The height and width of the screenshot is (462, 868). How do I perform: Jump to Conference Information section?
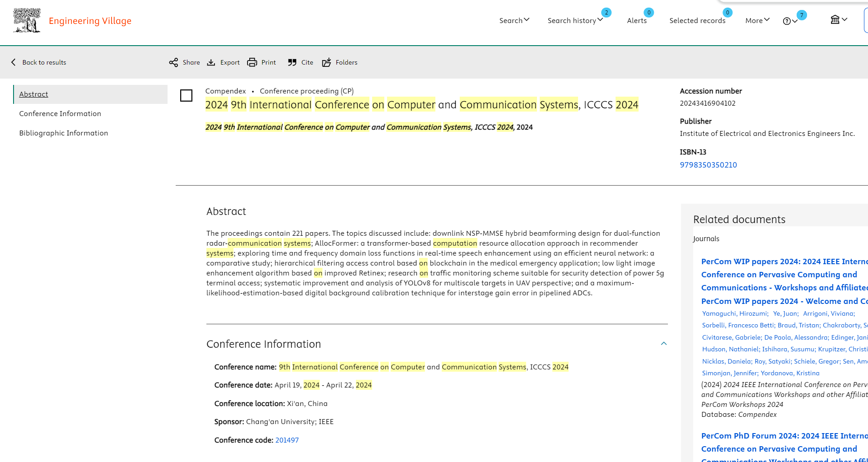point(60,114)
